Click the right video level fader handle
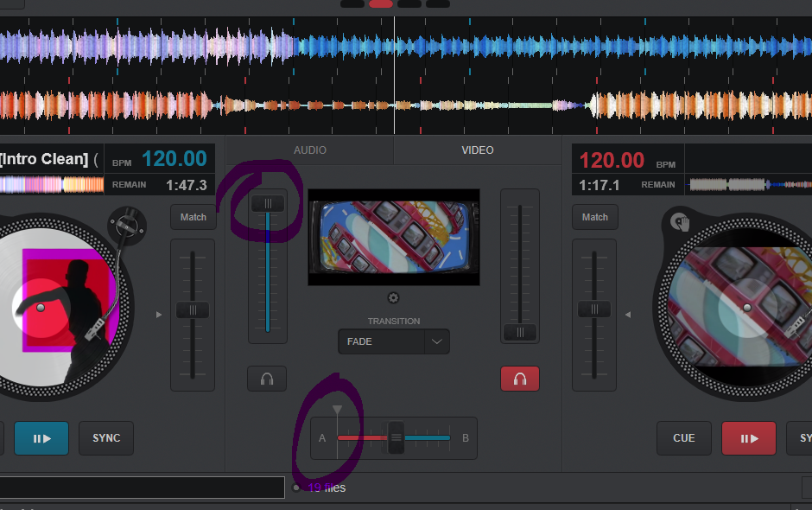 pos(520,332)
